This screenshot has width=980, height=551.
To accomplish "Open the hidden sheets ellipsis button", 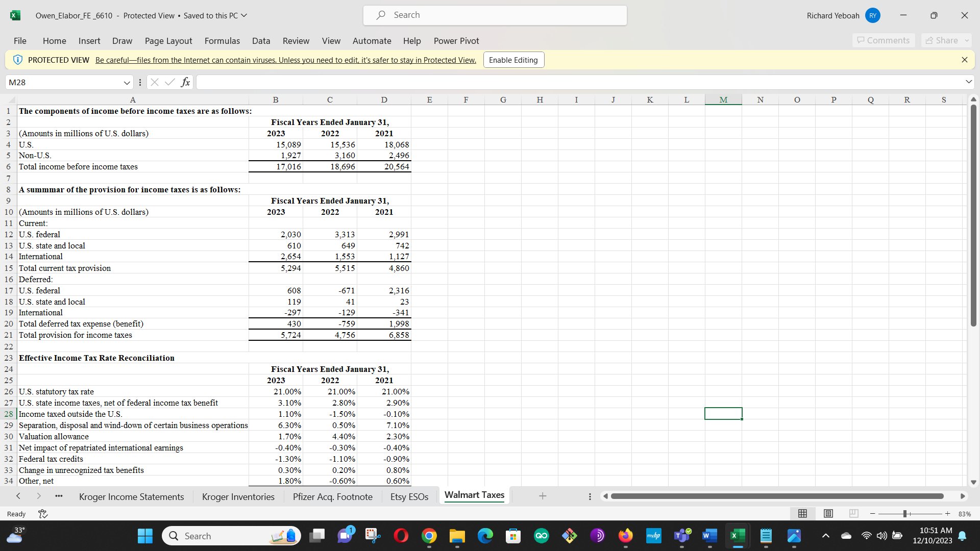I will 59,496.
